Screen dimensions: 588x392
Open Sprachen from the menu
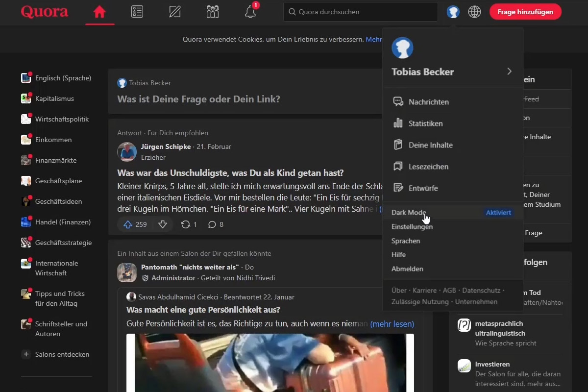406,241
